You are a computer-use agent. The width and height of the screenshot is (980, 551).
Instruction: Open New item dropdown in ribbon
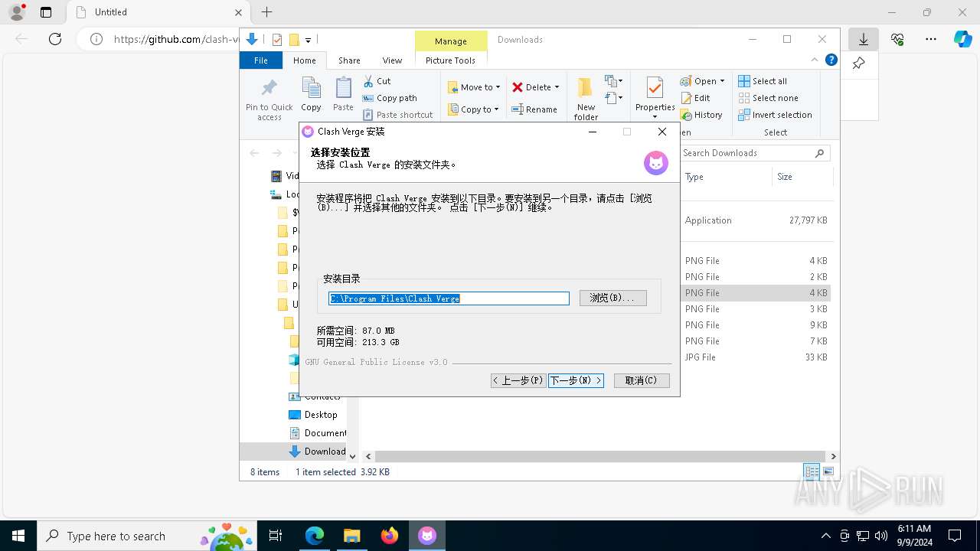pos(613,81)
